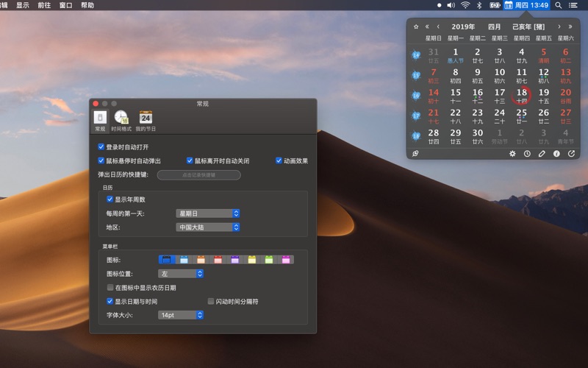
Task: Open the Wi-Fi menu bar icon
Action: coord(465,5)
